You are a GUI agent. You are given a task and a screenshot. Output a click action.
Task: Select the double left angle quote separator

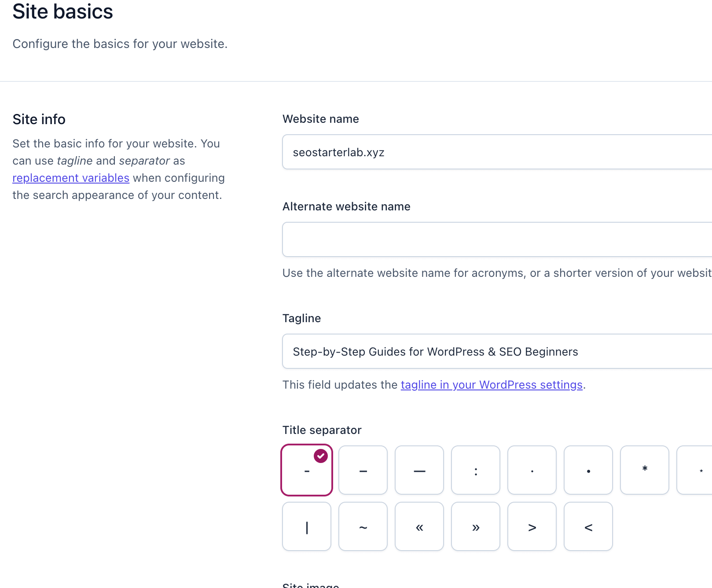[x=419, y=526]
